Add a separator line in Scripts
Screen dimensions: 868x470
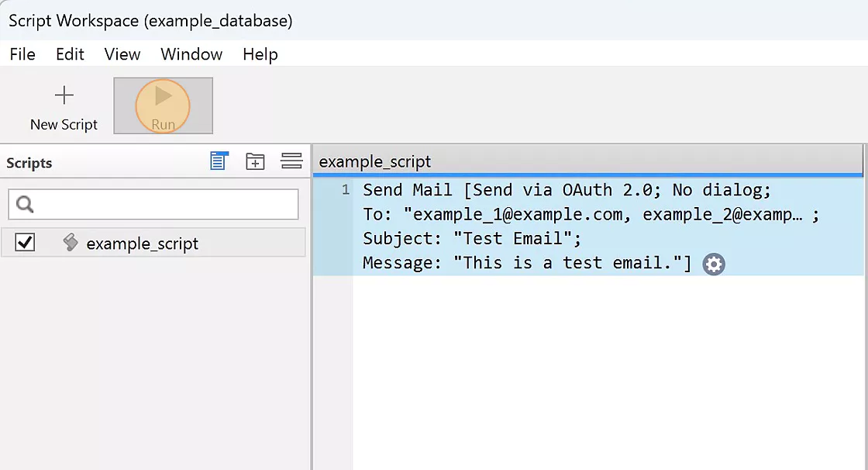(x=291, y=161)
